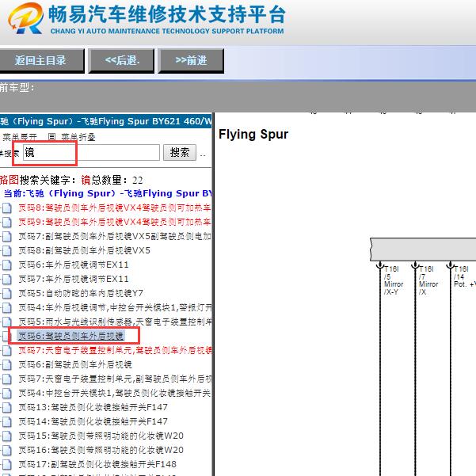The width and height of the screenshot is (476, 476).
Task: Click the document icon for 页码15:驾驶员侧带照明功能的化妆镜W20
Action: click(6, 436)
